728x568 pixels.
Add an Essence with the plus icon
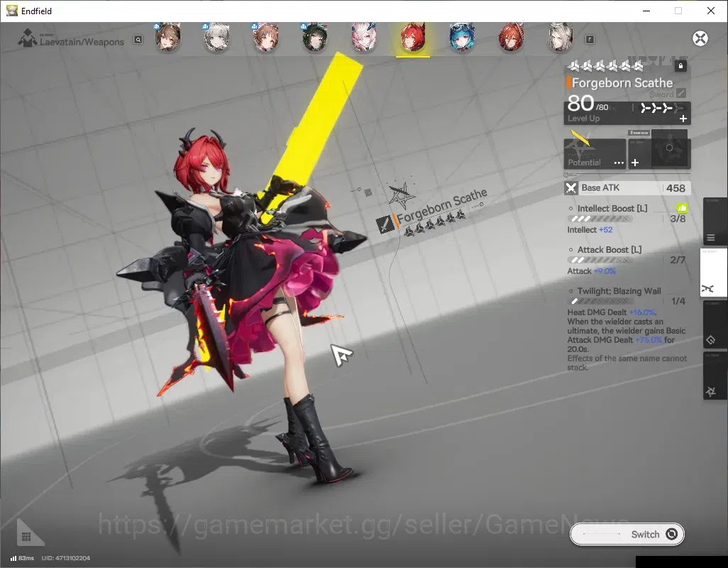tap(635, 163)
